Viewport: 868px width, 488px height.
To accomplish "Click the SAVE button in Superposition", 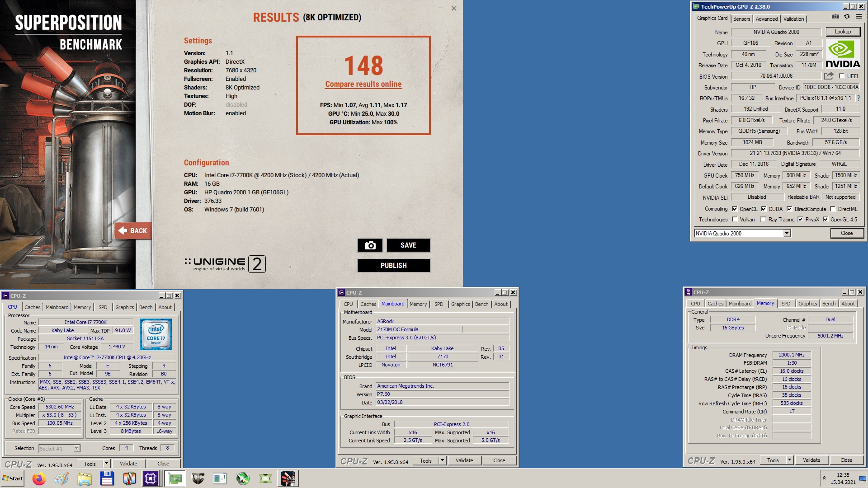I will (408, 245).
